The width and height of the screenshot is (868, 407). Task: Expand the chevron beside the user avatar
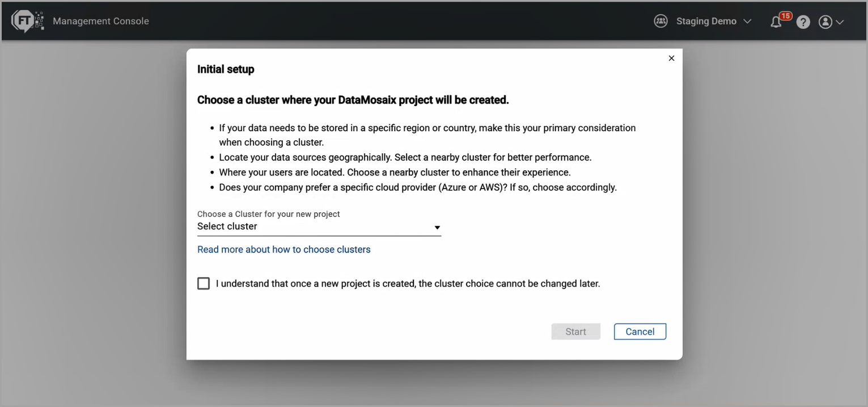pos(840,22)
